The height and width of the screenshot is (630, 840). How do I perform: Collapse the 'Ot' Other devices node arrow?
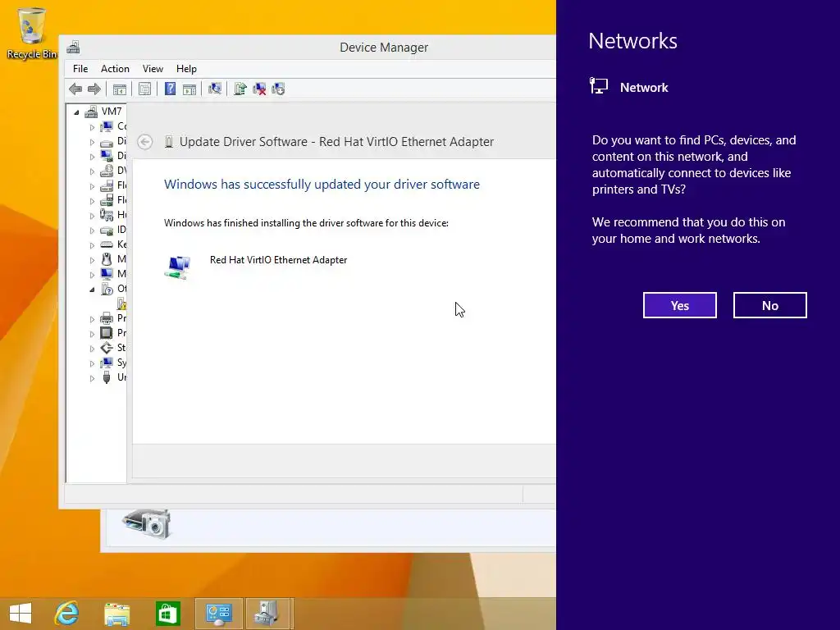point(92,290)
